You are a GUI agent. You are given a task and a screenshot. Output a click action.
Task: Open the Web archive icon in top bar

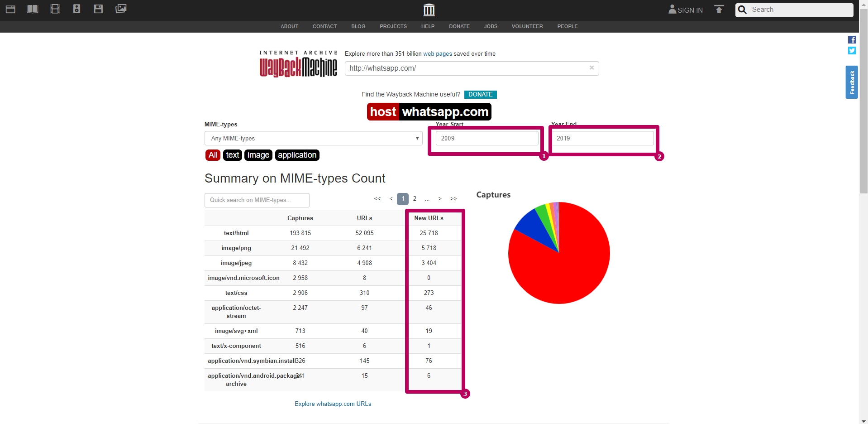(x=10, y=9)
